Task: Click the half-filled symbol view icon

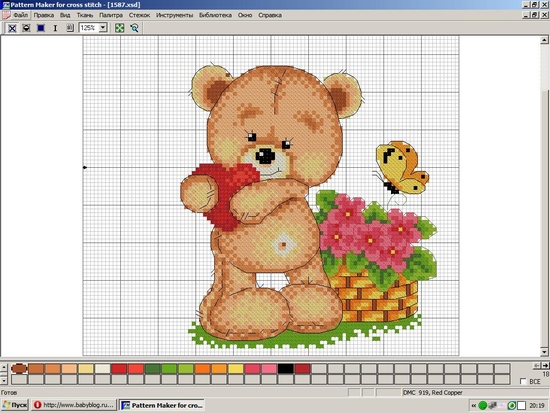Action: pyautogui.click(x=26, y=28)
